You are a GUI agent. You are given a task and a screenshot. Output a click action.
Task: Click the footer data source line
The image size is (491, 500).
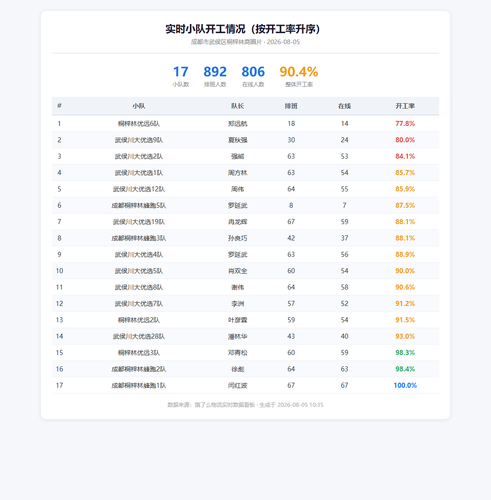tap(245, 405)
